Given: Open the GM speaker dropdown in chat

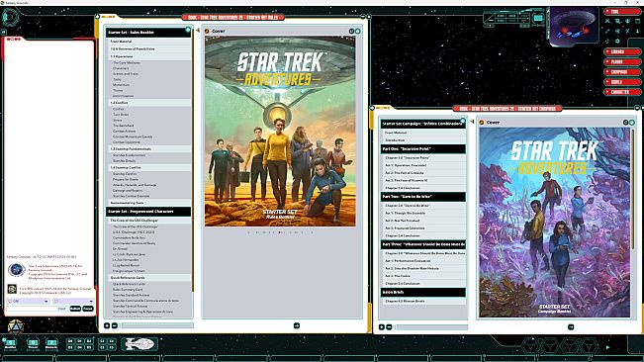Looking at the screenshot, I should pos(29,301).
